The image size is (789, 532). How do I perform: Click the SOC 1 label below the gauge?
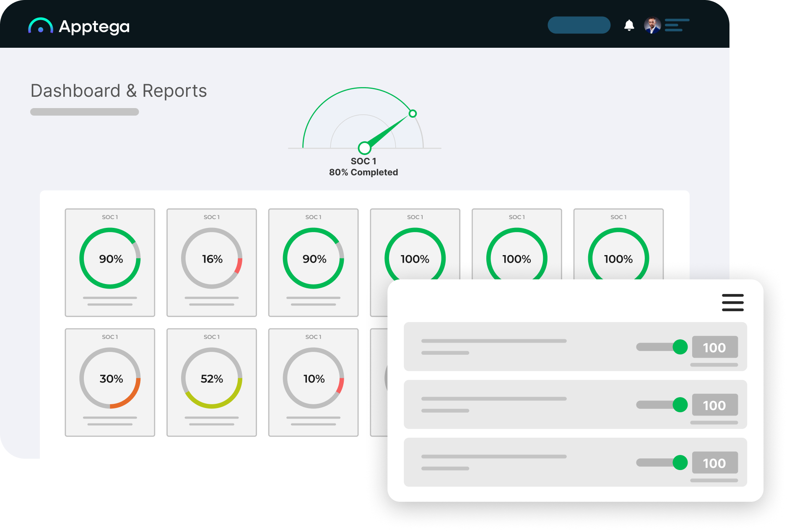tap(364, 160)
